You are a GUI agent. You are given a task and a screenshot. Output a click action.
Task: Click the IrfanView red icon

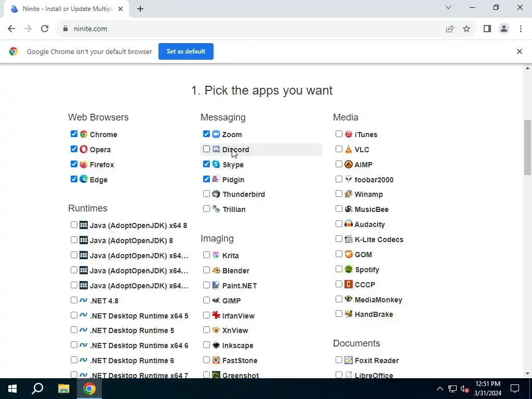pos(216,315)
